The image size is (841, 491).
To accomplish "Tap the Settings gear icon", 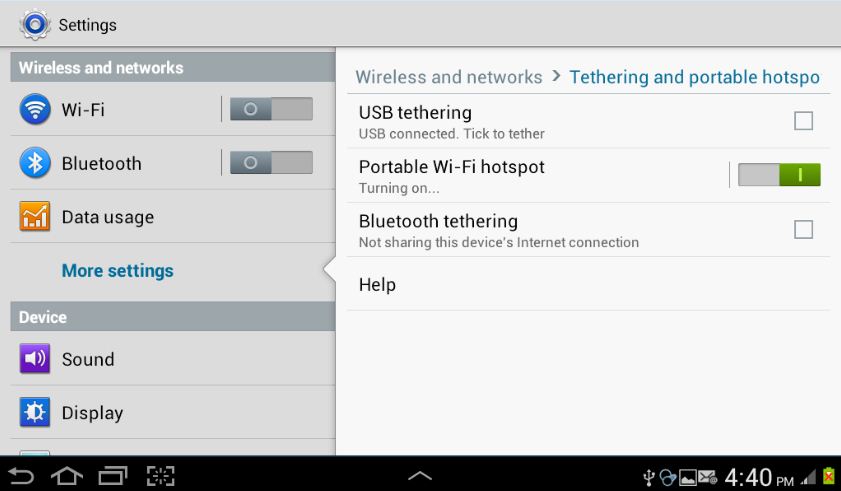I will [x=35, y=24].
